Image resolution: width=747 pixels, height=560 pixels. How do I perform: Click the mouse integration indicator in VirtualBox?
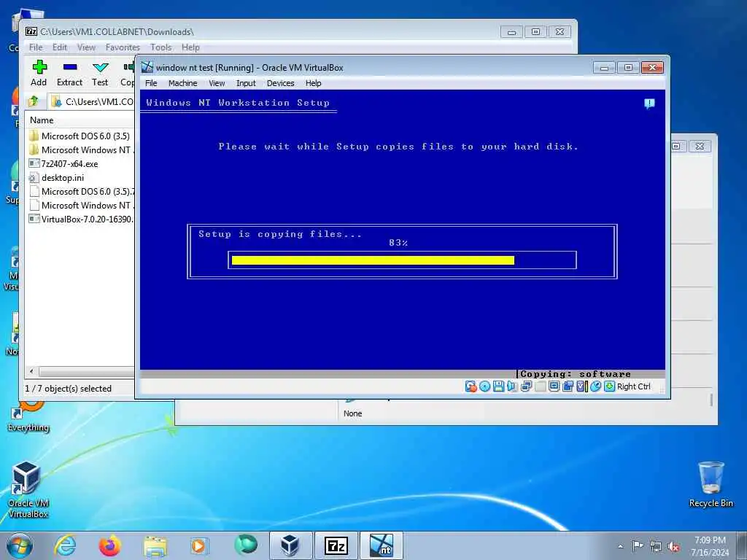click(595, 386)
